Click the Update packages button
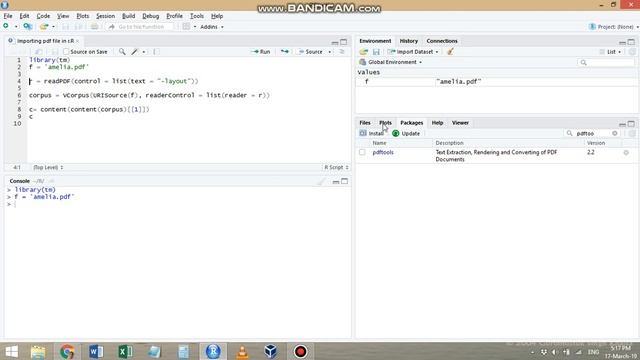640x360 pixels. point(406,133)
